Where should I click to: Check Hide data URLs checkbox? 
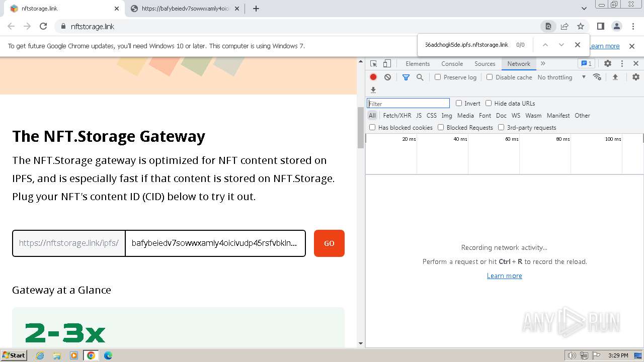click(489, 103)
